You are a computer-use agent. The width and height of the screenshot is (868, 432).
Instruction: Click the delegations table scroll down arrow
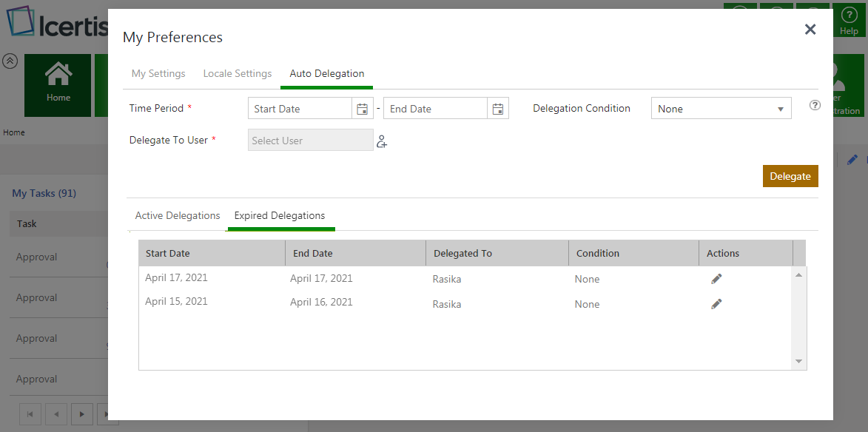(798, 361)
